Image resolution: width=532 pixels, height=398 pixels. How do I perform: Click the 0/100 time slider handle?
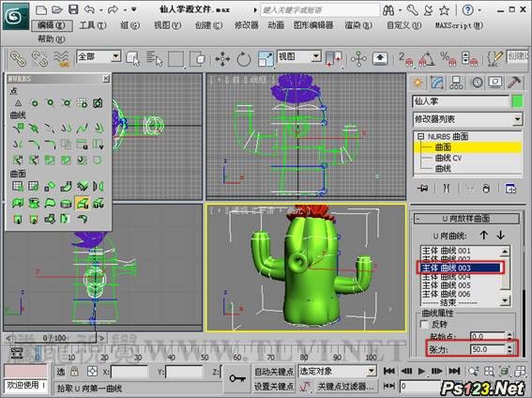[x=54, y=338]
